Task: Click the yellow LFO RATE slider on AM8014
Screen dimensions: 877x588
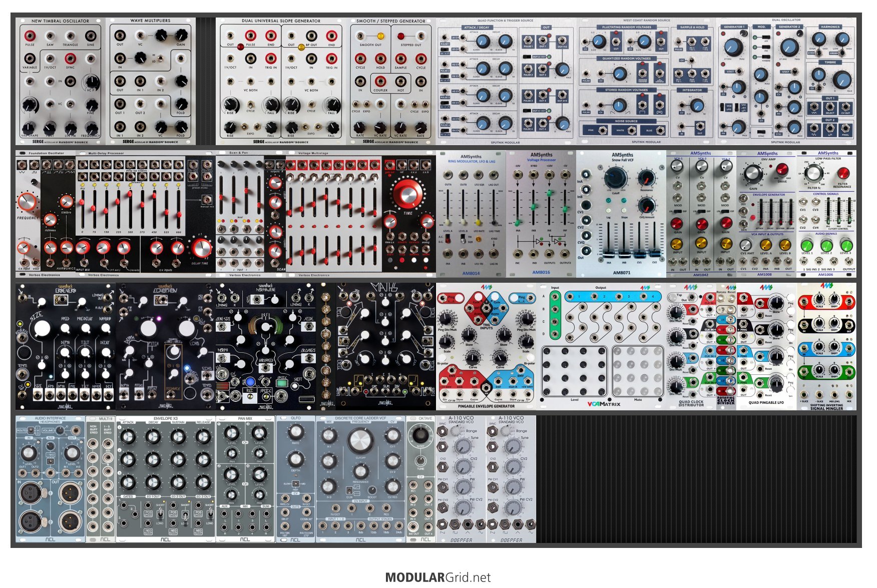Action: tap(479, 222)
